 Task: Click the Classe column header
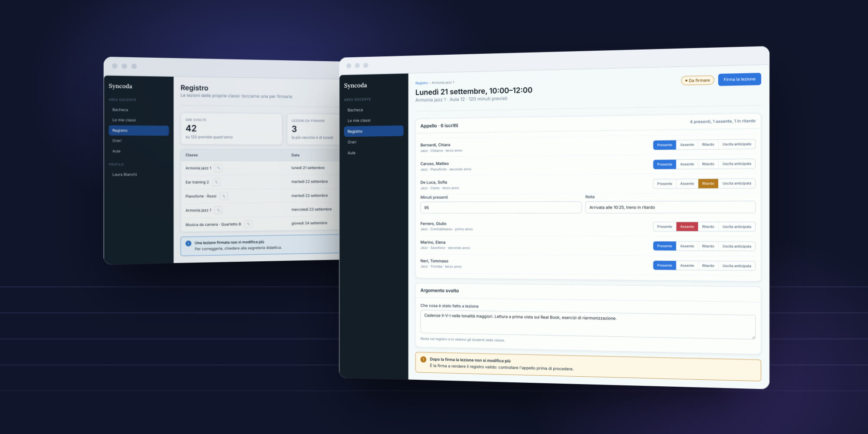tap(191, 155)
